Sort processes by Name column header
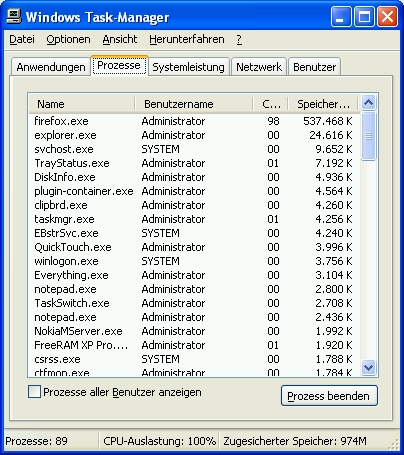The image size is (404, 455). 82,104
